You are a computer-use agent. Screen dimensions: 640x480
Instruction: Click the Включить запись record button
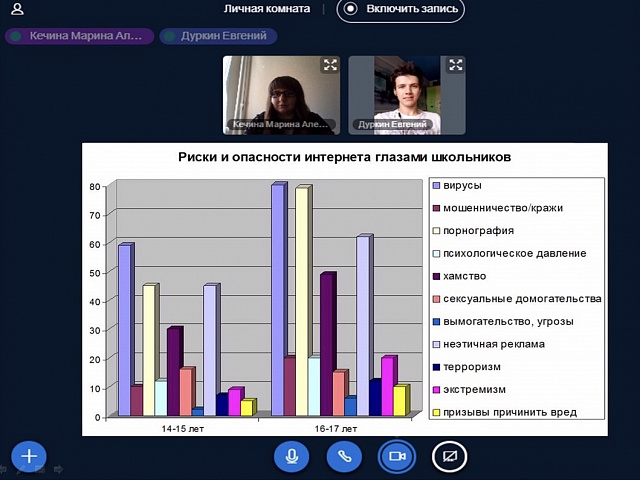coord(401,10)
